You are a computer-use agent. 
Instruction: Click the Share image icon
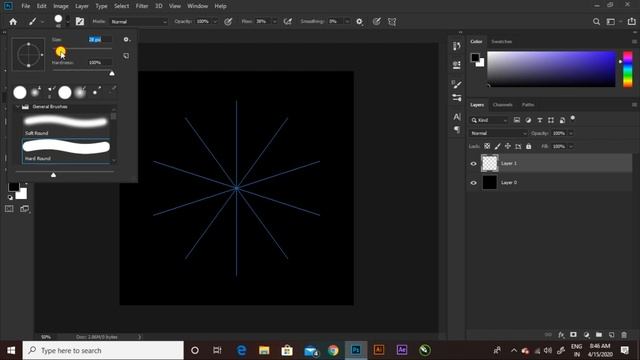pyautogui.click(x=631, y=22)
